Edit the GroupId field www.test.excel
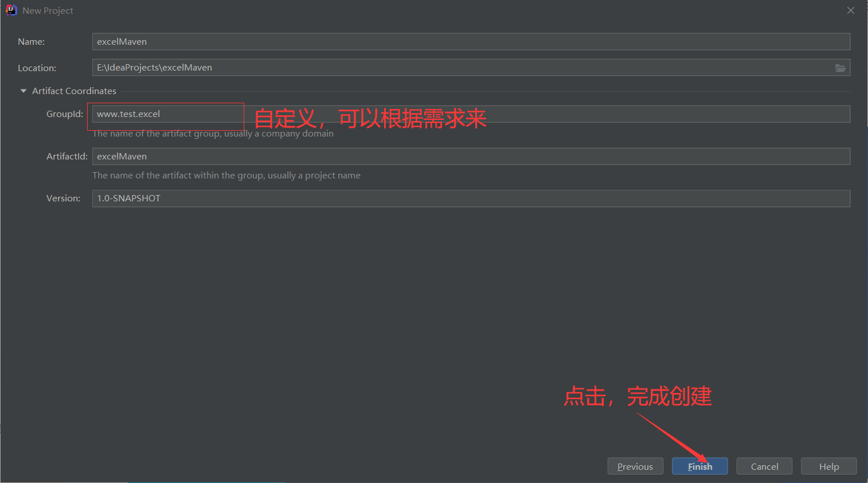This screenshot has width=868, height=483. coord(471,114)
